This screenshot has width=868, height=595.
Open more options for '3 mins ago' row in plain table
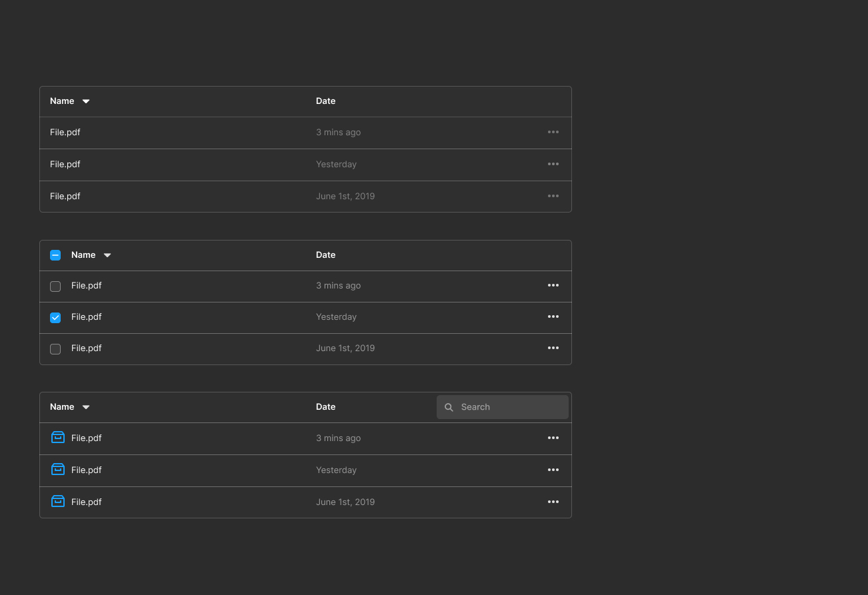coord(553,132)
